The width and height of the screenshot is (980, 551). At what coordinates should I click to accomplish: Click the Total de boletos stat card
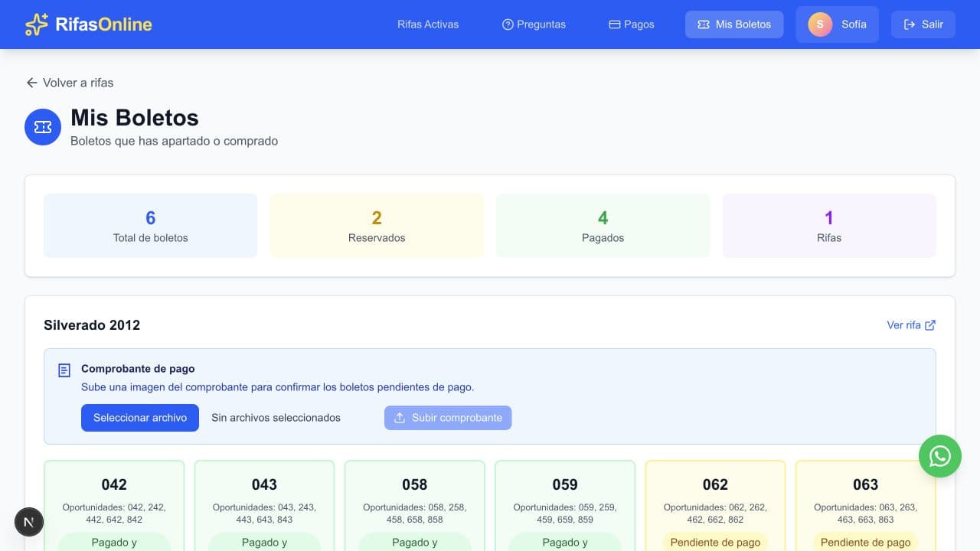[151, 226]
